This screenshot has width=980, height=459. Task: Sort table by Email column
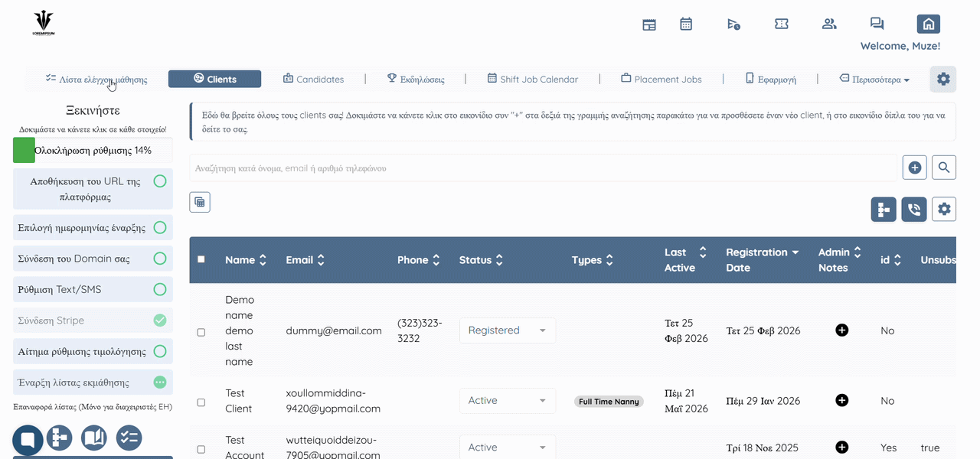305,260
